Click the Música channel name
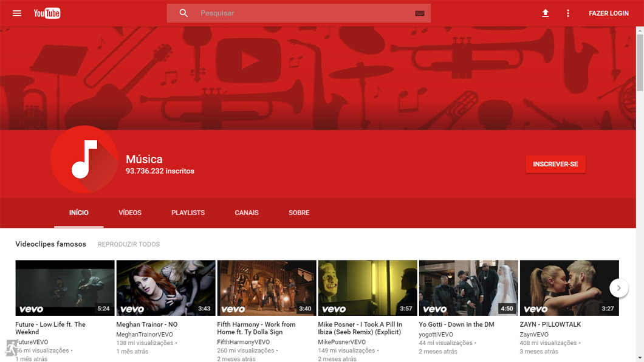The width and height of the screenshot is (644, 362). [x=144, y=159]
